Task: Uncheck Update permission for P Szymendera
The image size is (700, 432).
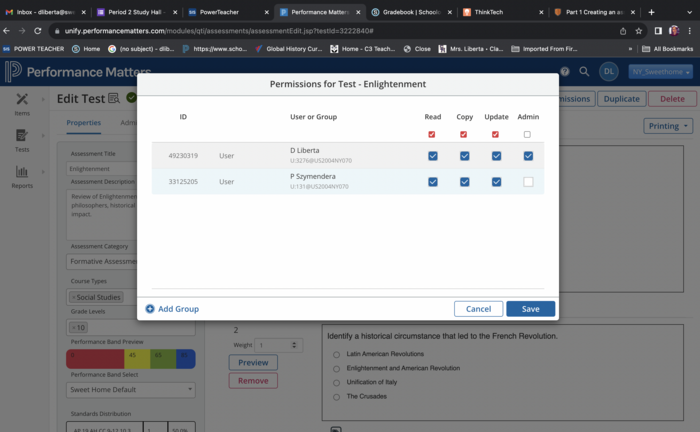Action: click(495, 182)
